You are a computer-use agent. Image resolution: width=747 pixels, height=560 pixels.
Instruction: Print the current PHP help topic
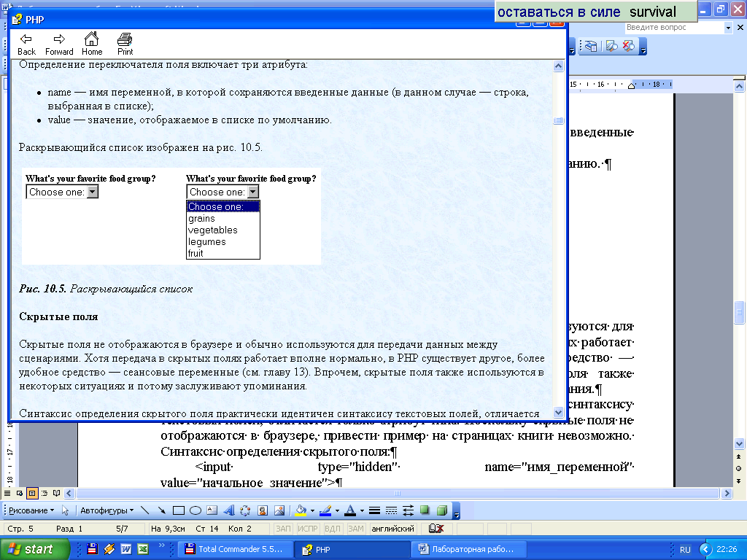[125, 44]
